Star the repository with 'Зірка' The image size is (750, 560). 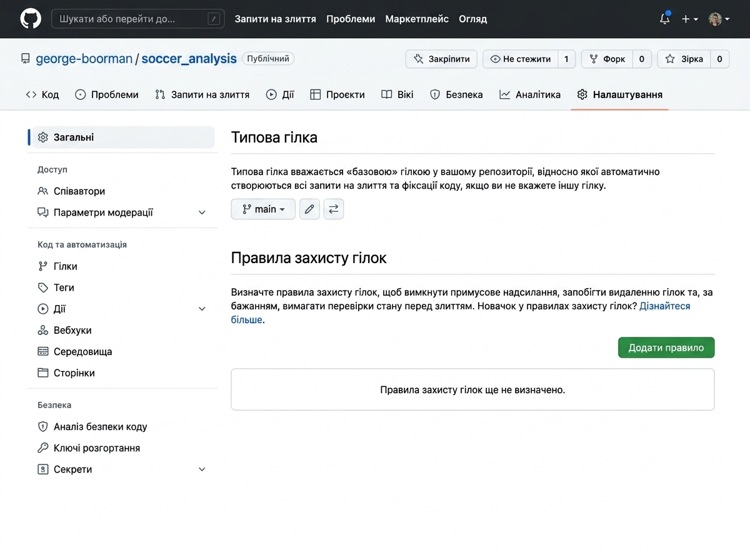coord(684,59)
